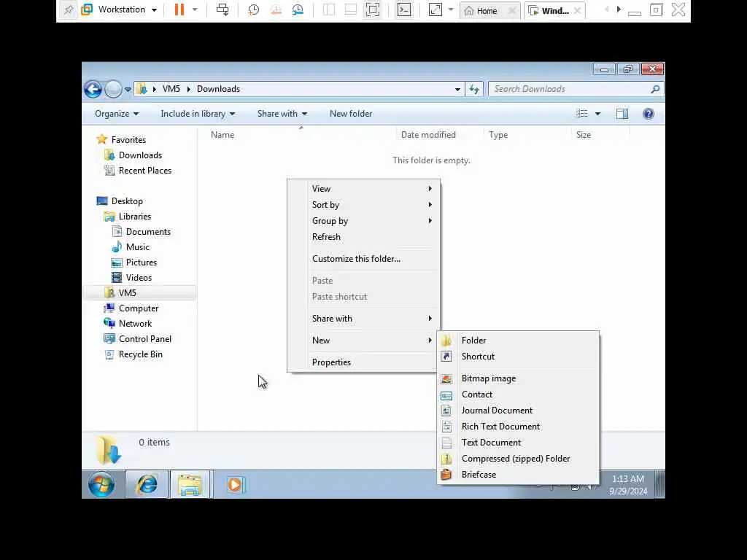Screen dimensions: 747x560
Task: Create a new Text Document
Action: [x=518, y=443]
